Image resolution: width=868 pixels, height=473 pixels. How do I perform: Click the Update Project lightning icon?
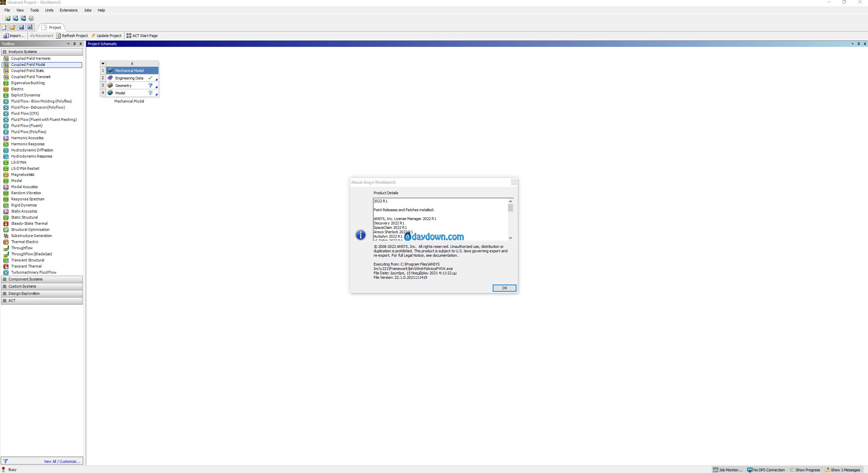click(x=93, y=36)
